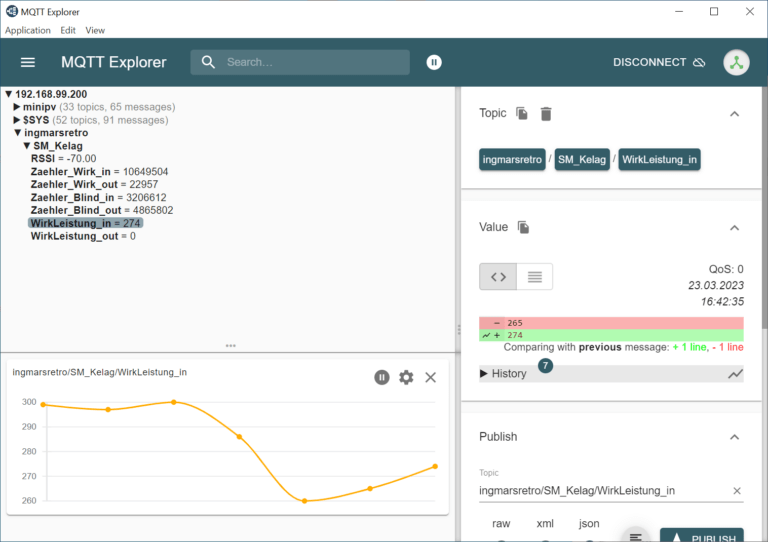
Task: Click the search topics input field
Action: 310,62
